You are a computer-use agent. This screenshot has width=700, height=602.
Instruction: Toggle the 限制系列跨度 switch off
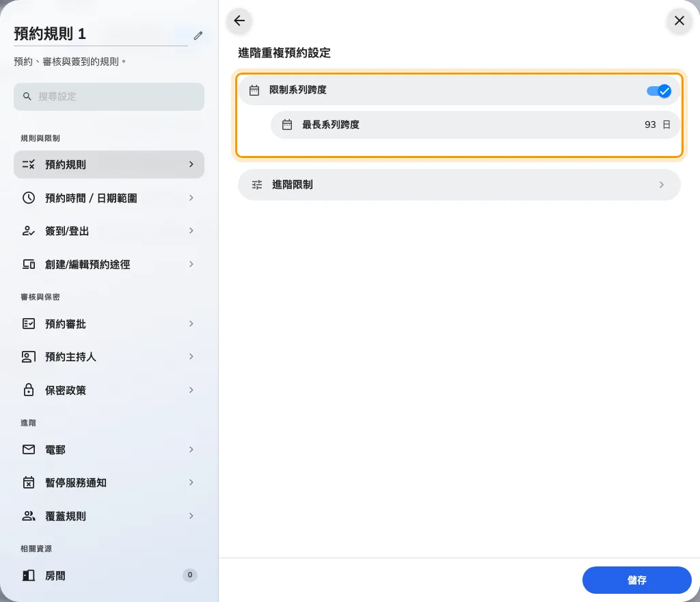tap(658, 91)
